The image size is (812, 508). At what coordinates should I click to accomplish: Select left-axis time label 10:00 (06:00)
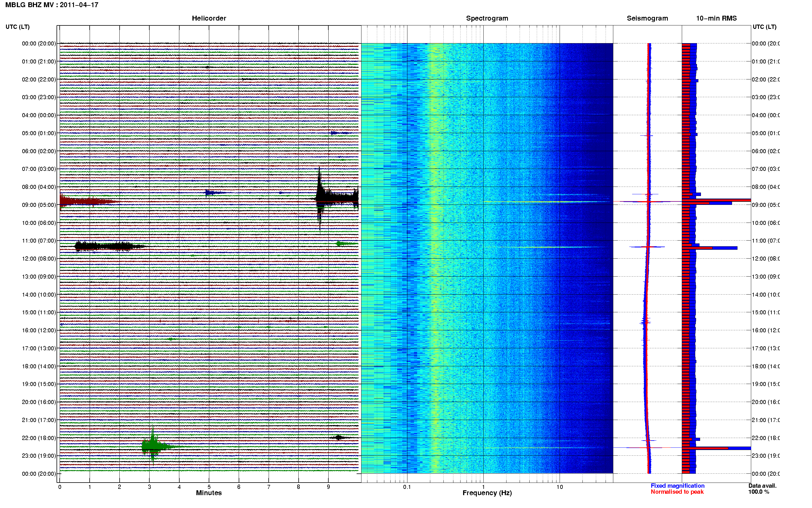39,223
